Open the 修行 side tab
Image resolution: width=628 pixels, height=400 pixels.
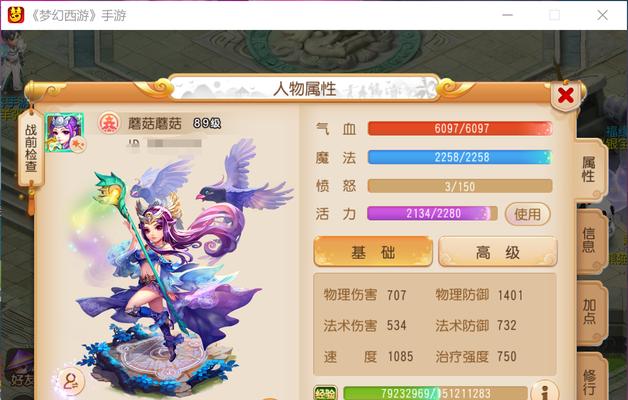(590, 378)
